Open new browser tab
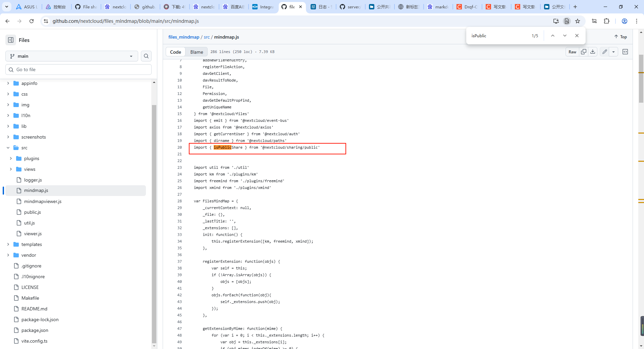The image size is (644, 349). tap(575, 7)
